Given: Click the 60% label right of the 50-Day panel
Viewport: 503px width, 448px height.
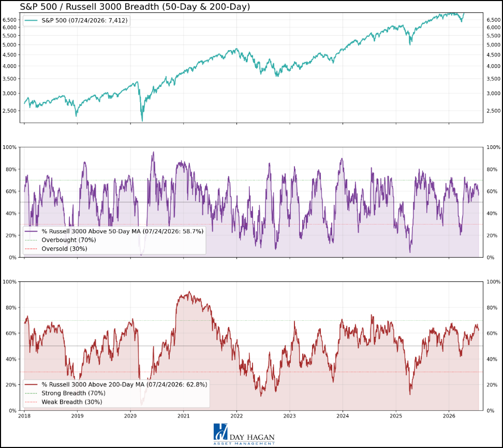Looking at the screenshot, I should [x=492, y=191].
